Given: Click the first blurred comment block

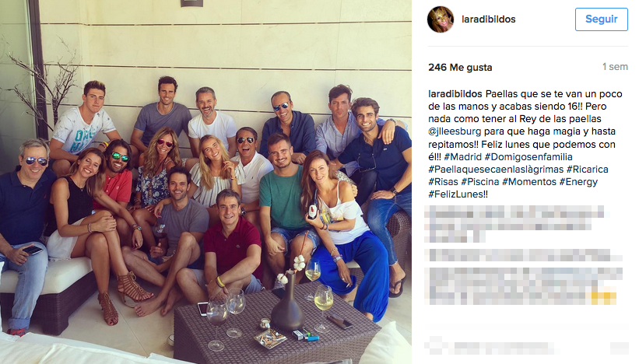Looking at the screenshot, I should [515, 223].
